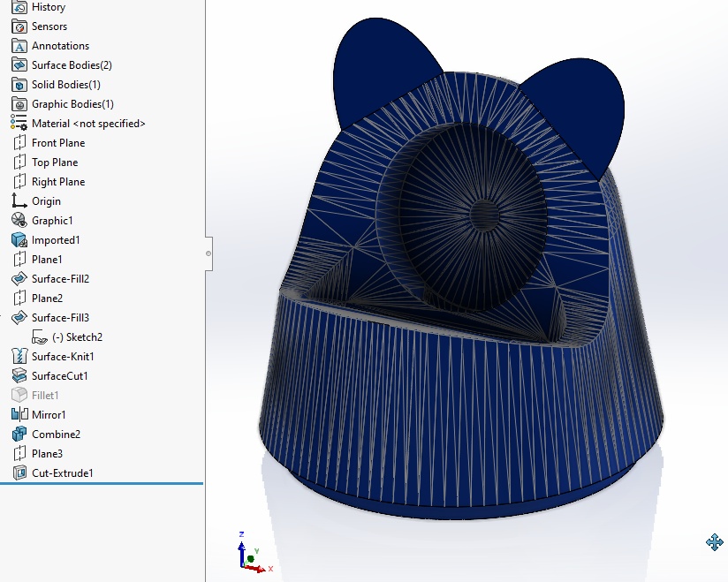Select Surface Bodies(2) label

(72, 65)
